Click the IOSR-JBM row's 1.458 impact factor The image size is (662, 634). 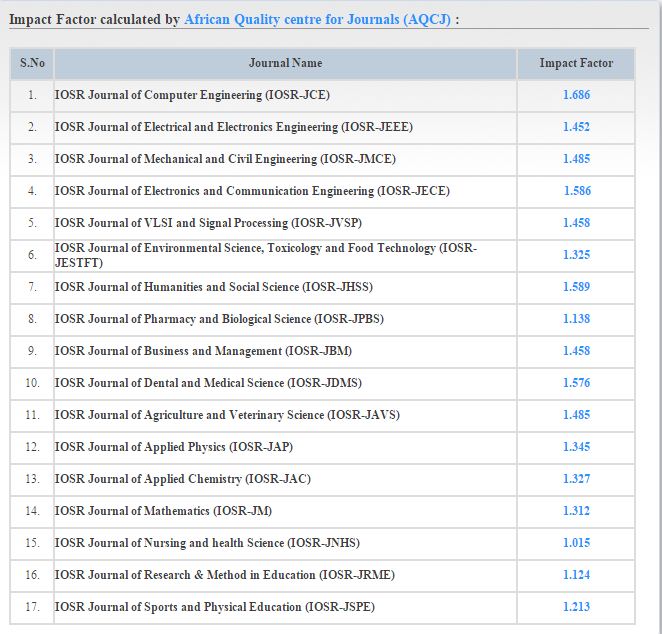tap(576, 351)
